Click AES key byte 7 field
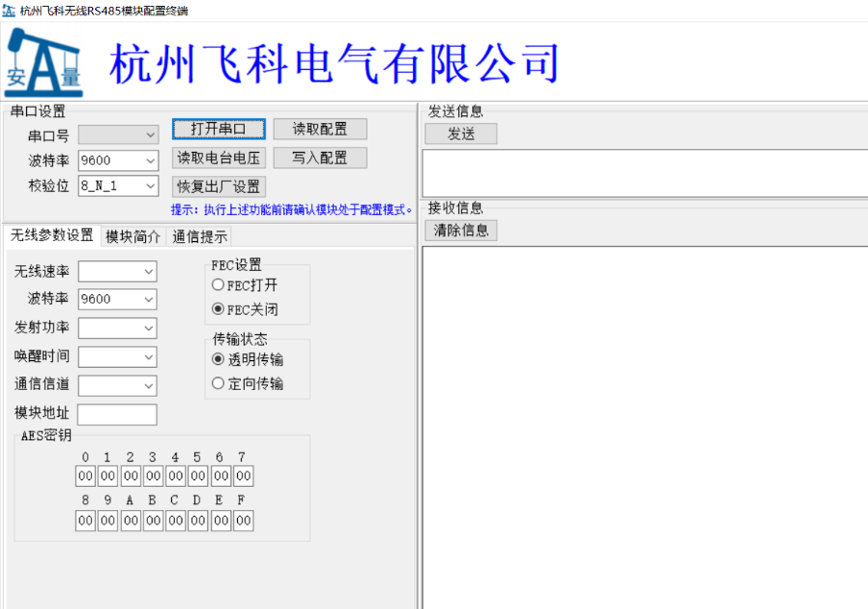The height and width of the screenshot is (609, 868). pyautogui.click(x=244, y=476)
